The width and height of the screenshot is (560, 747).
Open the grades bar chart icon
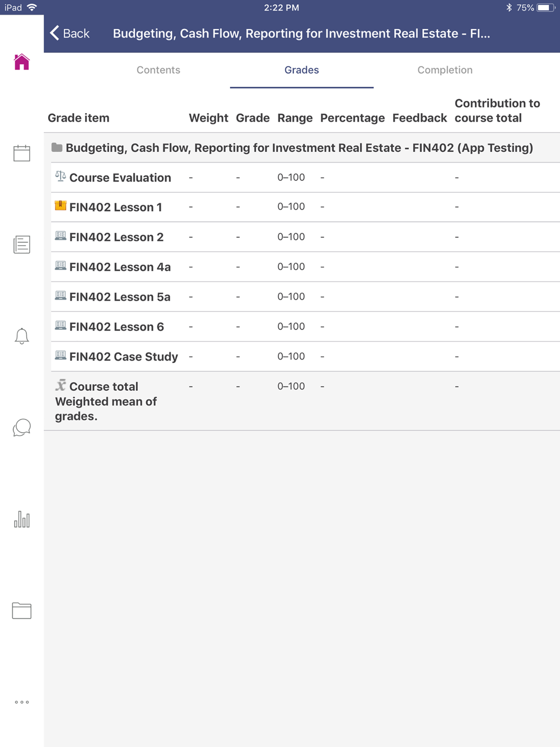point(22,519)
